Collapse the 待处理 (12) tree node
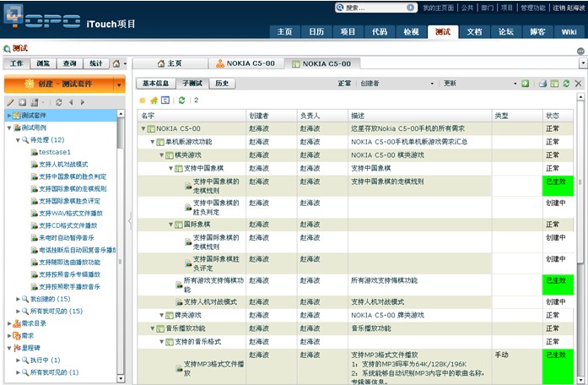The image size is (588, 385). pyautogui.click(x=18, y=140)
